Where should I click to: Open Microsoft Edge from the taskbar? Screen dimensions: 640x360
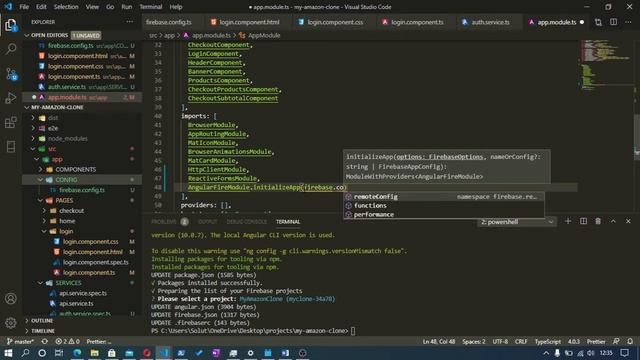(x=77, y=353)
